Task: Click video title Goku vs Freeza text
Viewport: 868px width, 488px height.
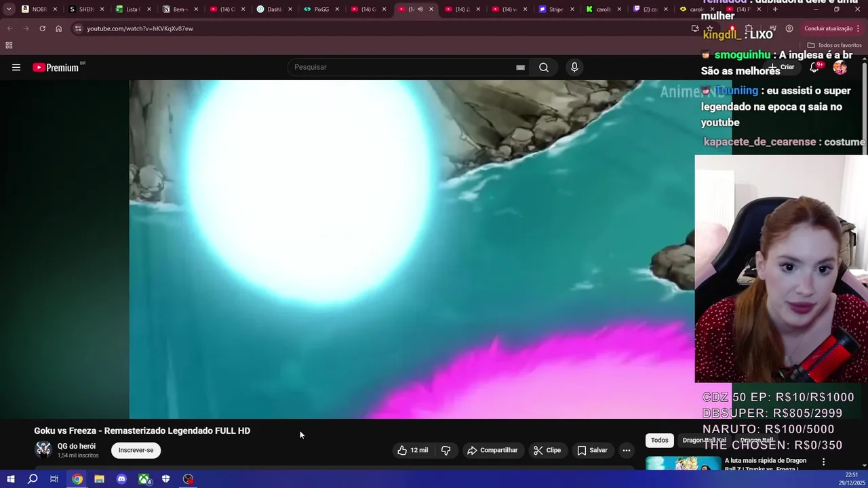Action: point(142,430)
